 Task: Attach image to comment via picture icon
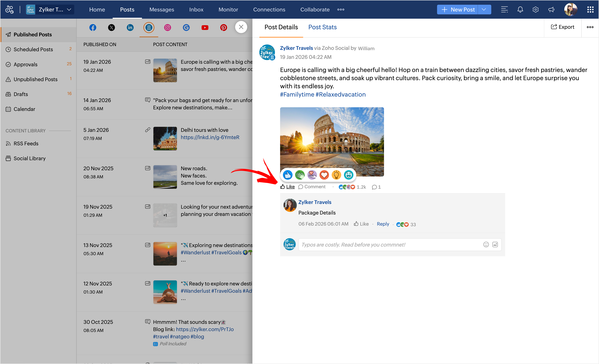[495, 245]
